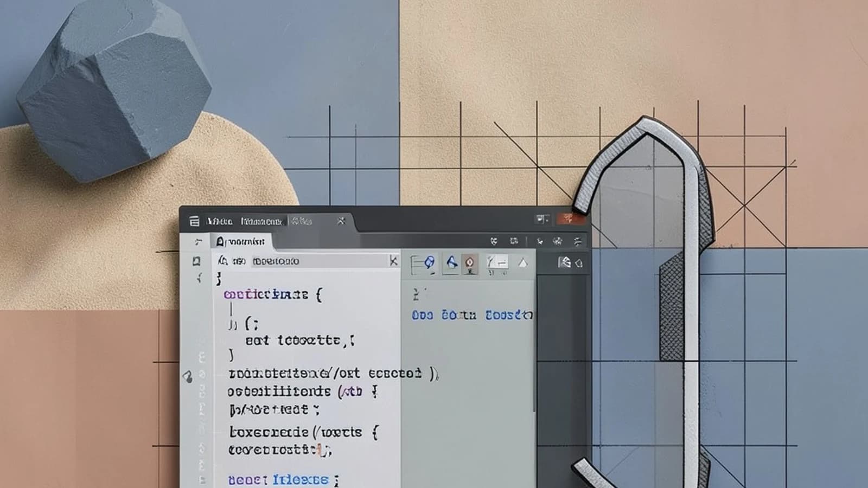Close the active tab with the X icon
The width and height of the screenshot is (868, 488).
[x=341, y=221]
